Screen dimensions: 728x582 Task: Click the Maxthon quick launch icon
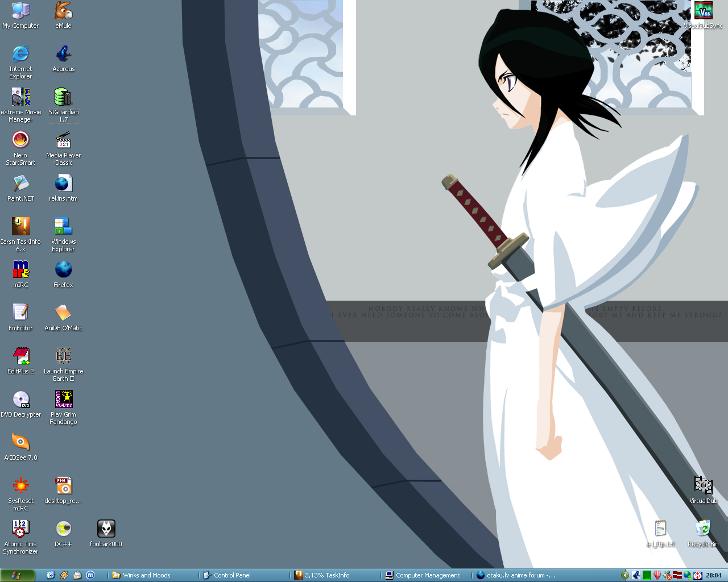90,575
